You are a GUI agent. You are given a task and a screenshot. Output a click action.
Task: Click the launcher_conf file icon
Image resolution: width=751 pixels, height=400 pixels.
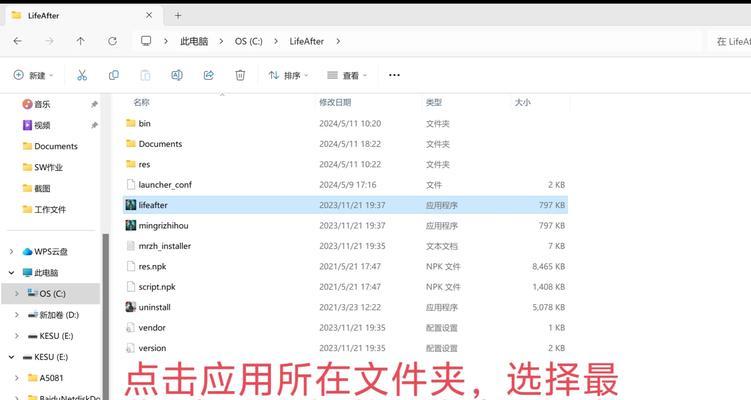130,184
